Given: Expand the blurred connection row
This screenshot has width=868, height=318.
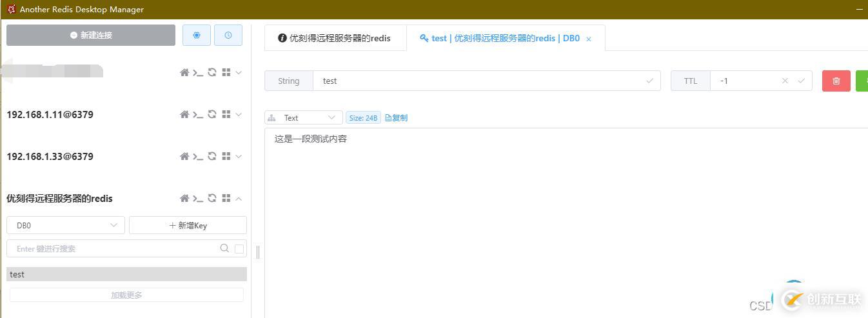Looking at the screenshot, I should coord(239,72).
